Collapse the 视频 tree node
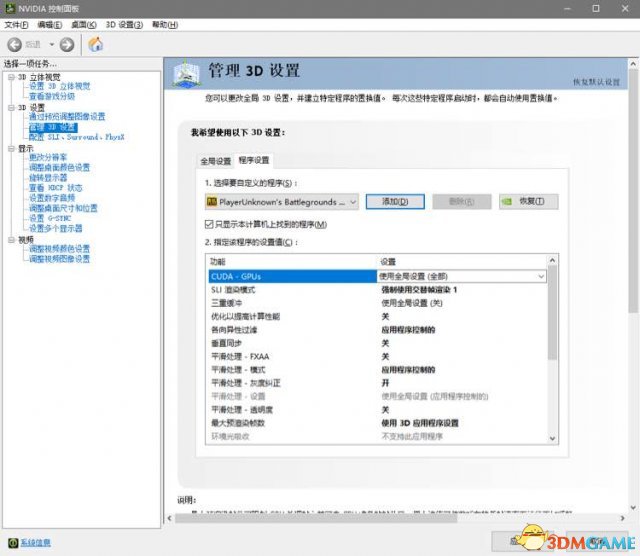Viewport: 640px width, 556px height. click(x=11, y=240)
